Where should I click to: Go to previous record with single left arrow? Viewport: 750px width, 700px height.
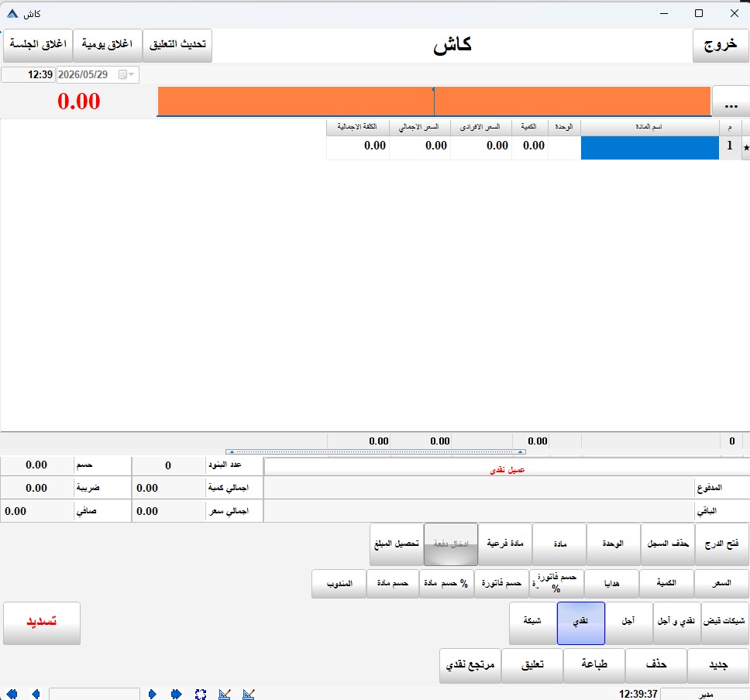tap(36, 694)
